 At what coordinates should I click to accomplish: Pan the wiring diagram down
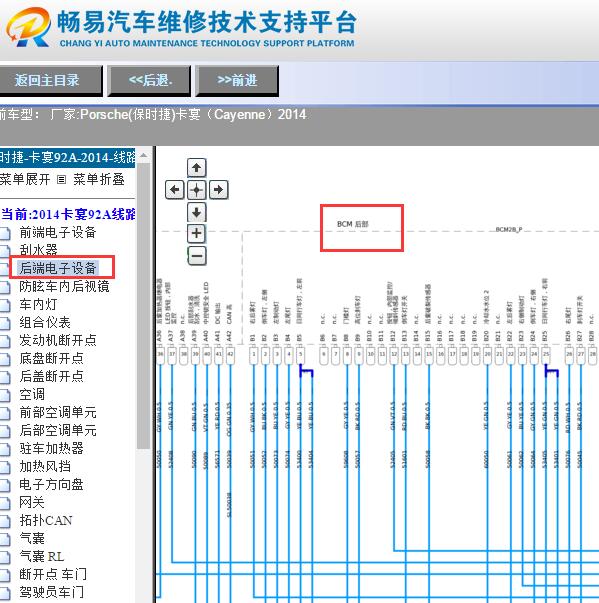pos(196,212)
